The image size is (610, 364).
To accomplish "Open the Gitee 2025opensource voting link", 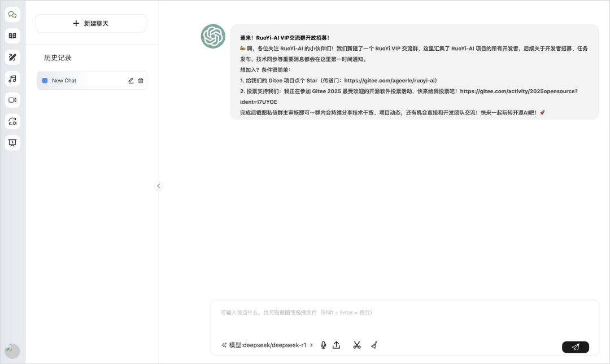I will (408, 97).
